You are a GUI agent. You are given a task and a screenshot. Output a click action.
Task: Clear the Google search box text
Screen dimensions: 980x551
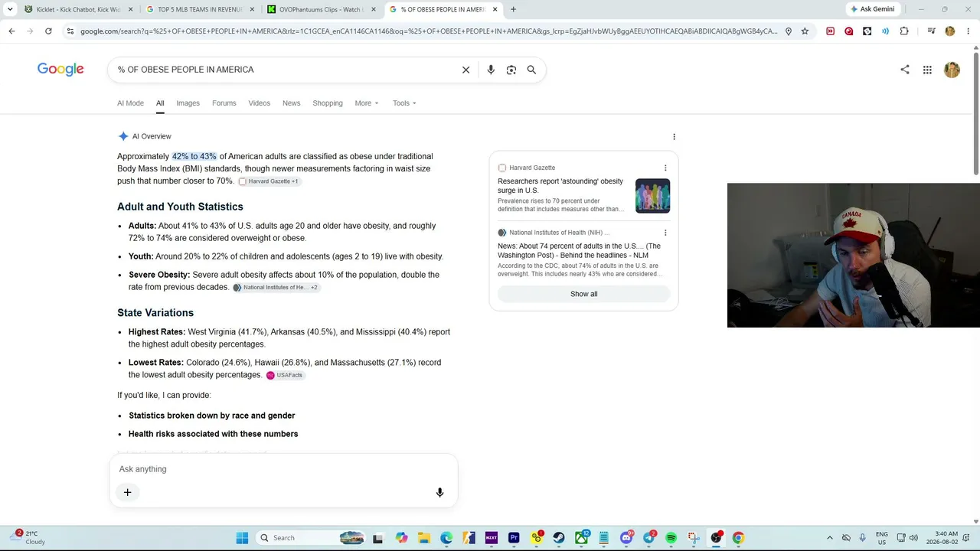[465, 70]
